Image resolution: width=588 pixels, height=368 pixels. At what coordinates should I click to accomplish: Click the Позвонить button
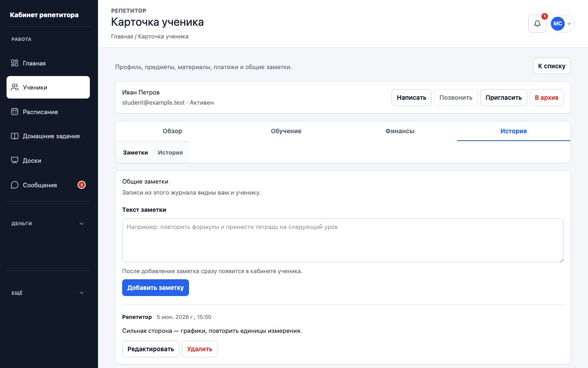click(456, 98)
